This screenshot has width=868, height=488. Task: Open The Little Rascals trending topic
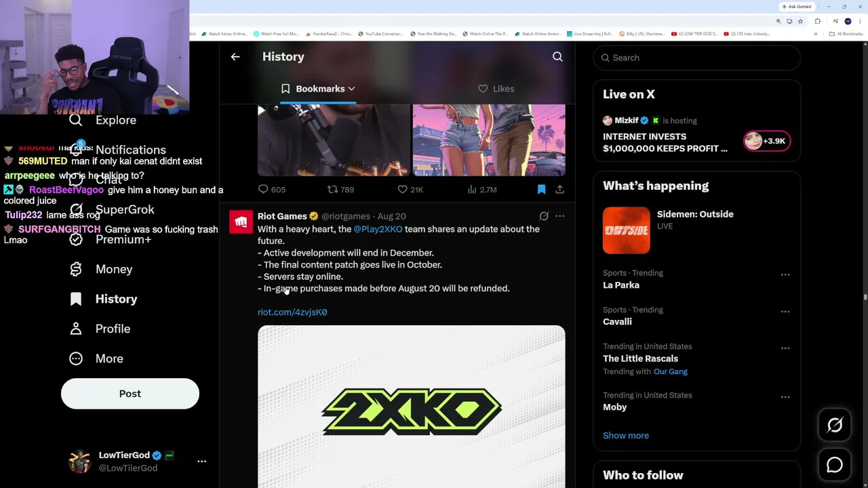point(640,359)
